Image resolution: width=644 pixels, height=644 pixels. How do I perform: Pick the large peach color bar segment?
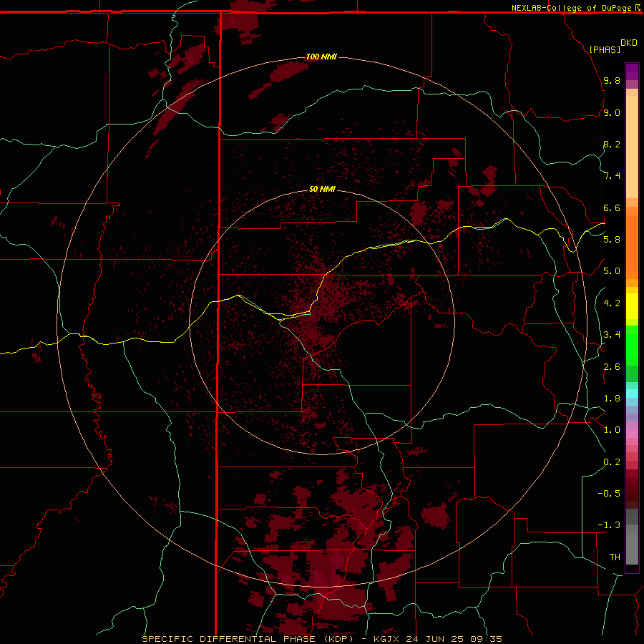632,147
